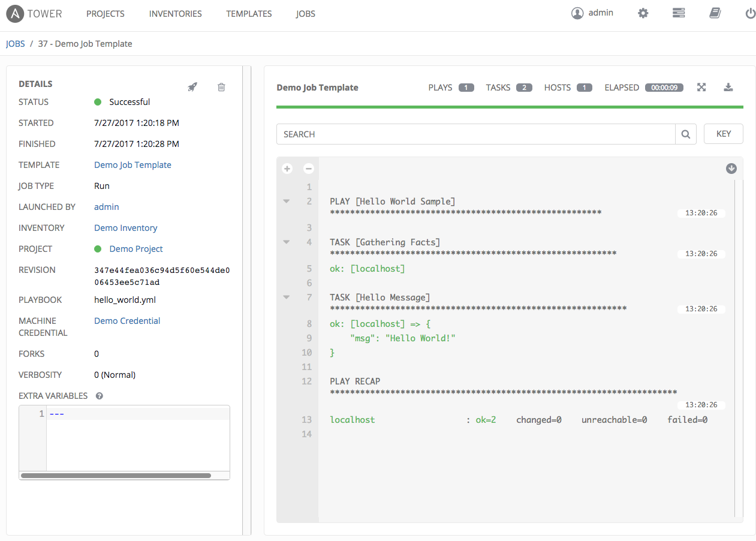Screen dimensions: 756x541
Task: Focus the output search field
Action: pyautogui.click(x=475, y=134)
